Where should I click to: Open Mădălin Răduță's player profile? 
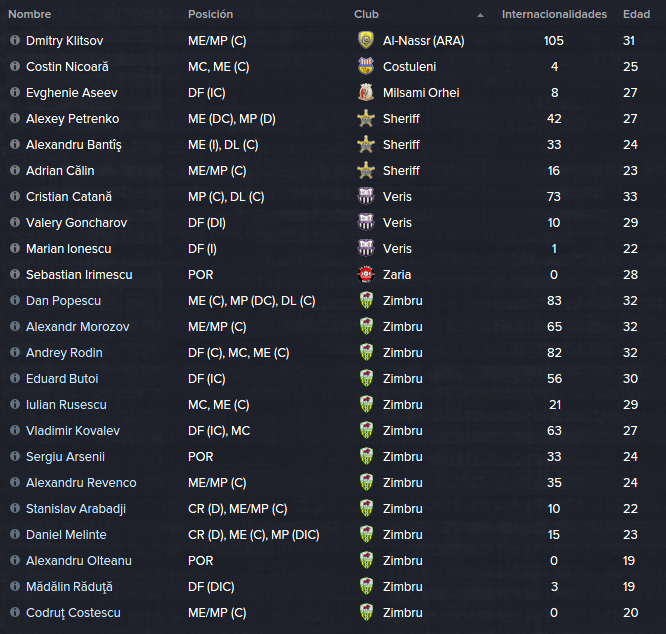coord(69,586)
